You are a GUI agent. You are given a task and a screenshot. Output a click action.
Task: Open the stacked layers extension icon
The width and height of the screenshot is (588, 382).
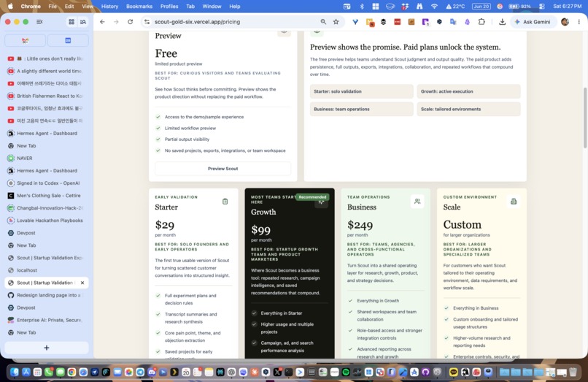coord(383,22)
